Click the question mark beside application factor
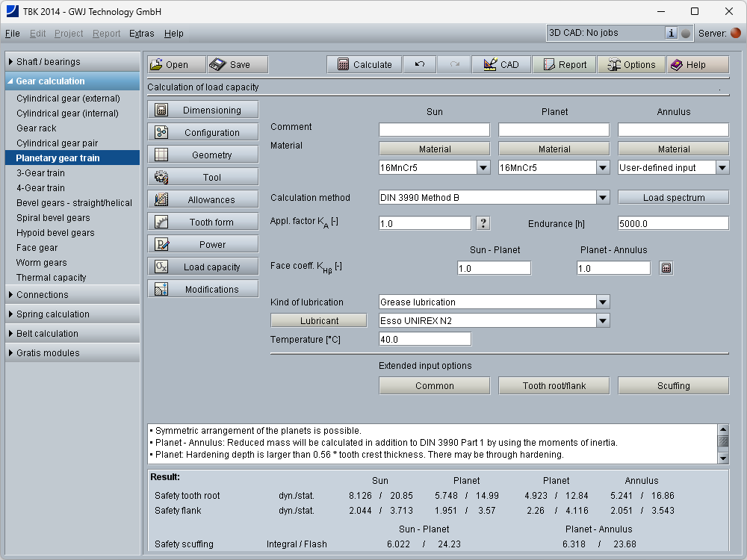This screenshot has width=747, height=560. (483, 223)
